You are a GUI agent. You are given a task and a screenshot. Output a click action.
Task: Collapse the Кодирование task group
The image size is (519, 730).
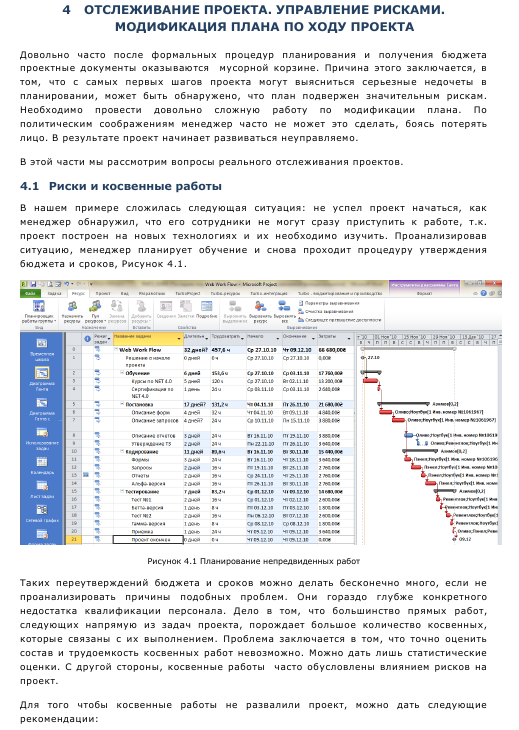coord(122,452)
